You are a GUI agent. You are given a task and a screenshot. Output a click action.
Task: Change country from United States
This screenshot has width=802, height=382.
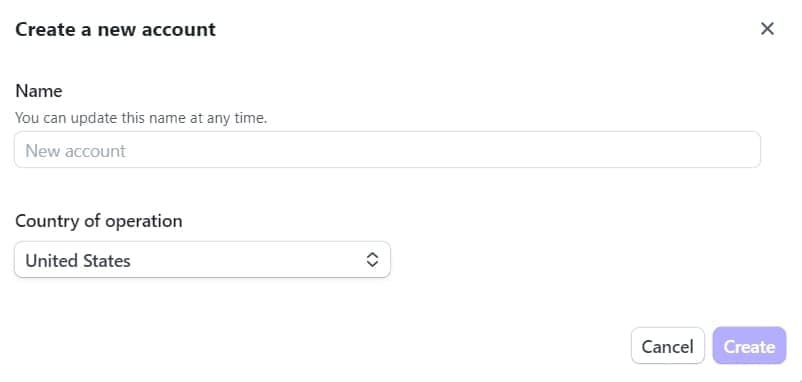pyautogui.click(x=203, y=260)
